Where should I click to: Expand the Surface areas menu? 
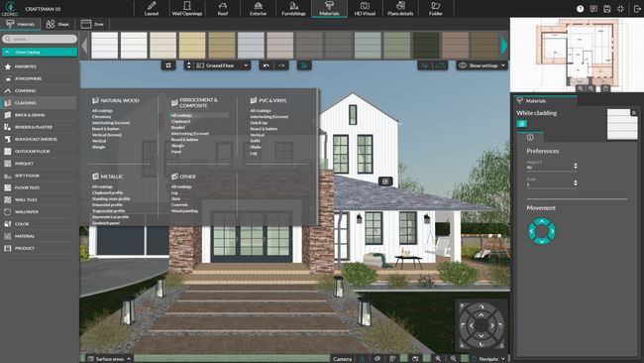pos(109,359)
